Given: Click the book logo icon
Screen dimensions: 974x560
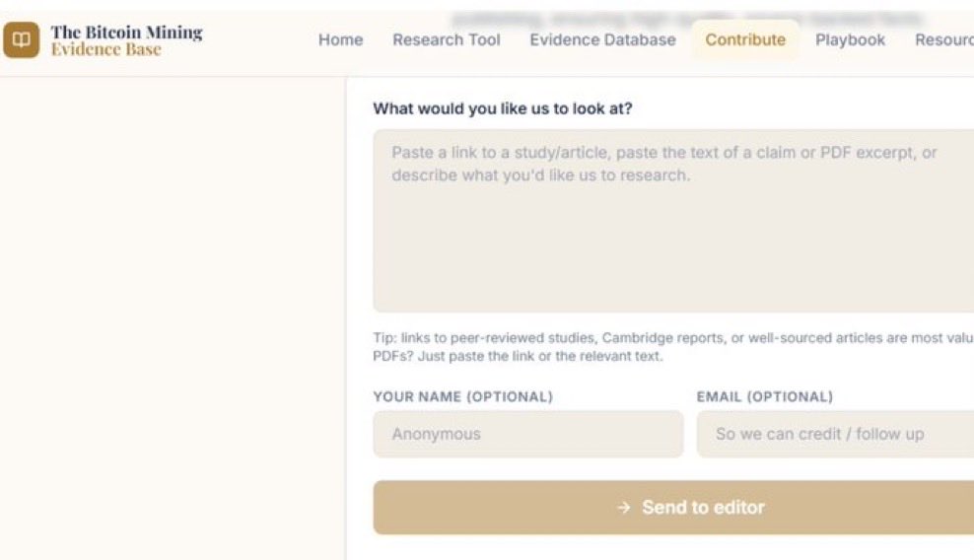Looking at the screenshot, I should click(21, 39).
